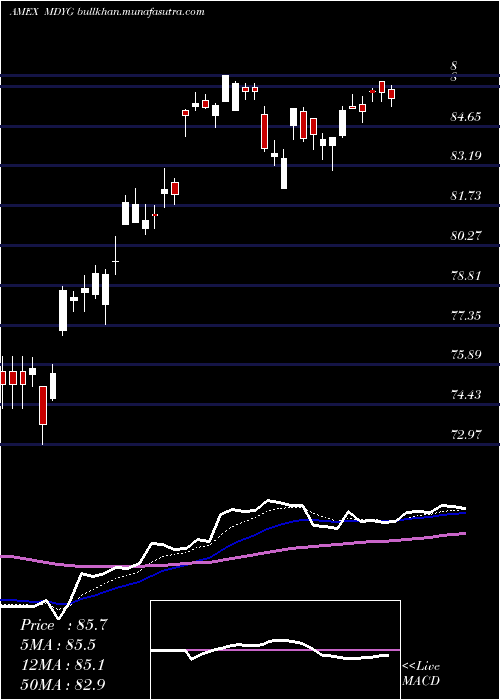Click the 80.27 price axis label

coord(466,235)
